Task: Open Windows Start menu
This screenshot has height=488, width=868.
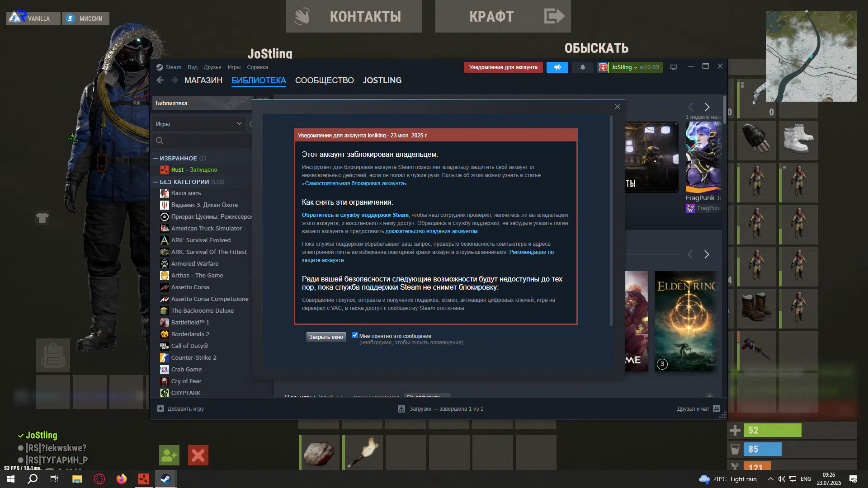Action: tap(11, 479)
